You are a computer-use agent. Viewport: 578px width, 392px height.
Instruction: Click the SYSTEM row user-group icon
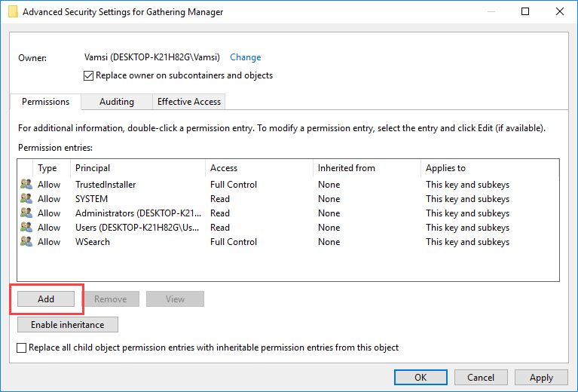click(26, 198)
